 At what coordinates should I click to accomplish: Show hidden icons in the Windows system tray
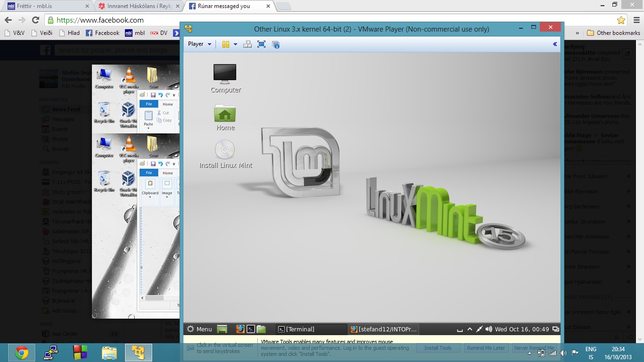[x=530, y=353]
